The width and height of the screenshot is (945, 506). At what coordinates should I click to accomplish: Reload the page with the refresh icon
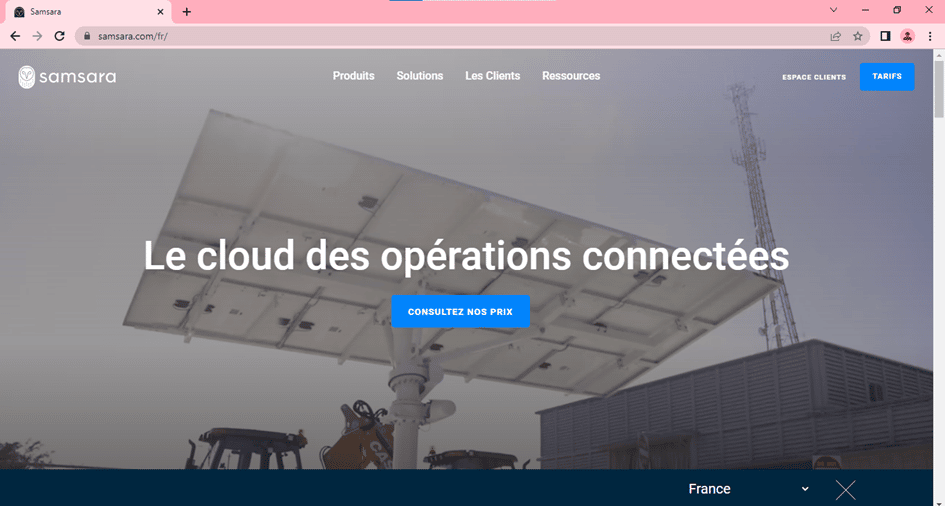59,36
